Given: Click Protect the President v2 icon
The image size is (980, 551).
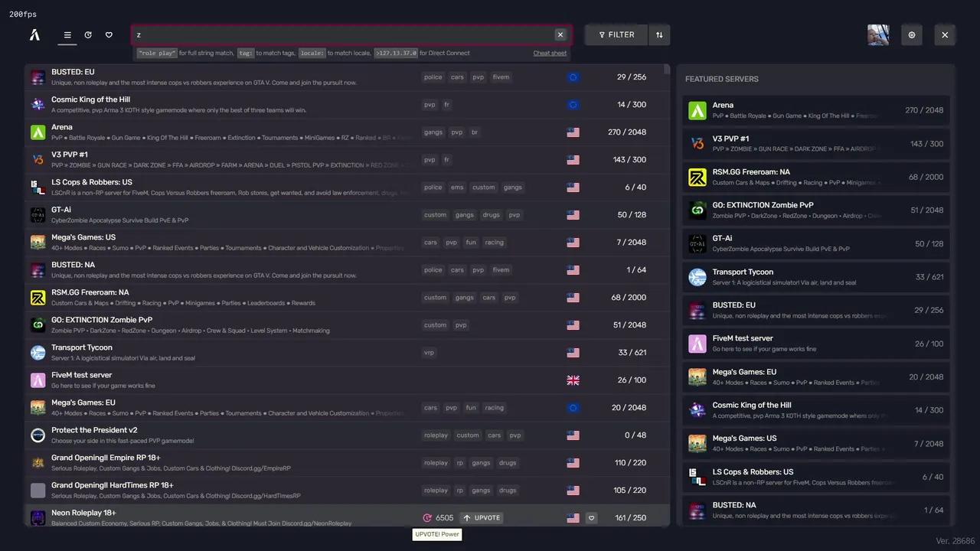Looking at the screenshot, I should point(38,435).
